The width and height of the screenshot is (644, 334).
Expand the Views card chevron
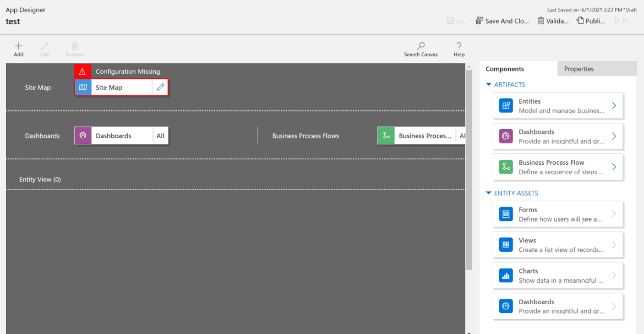pos(614,245)
